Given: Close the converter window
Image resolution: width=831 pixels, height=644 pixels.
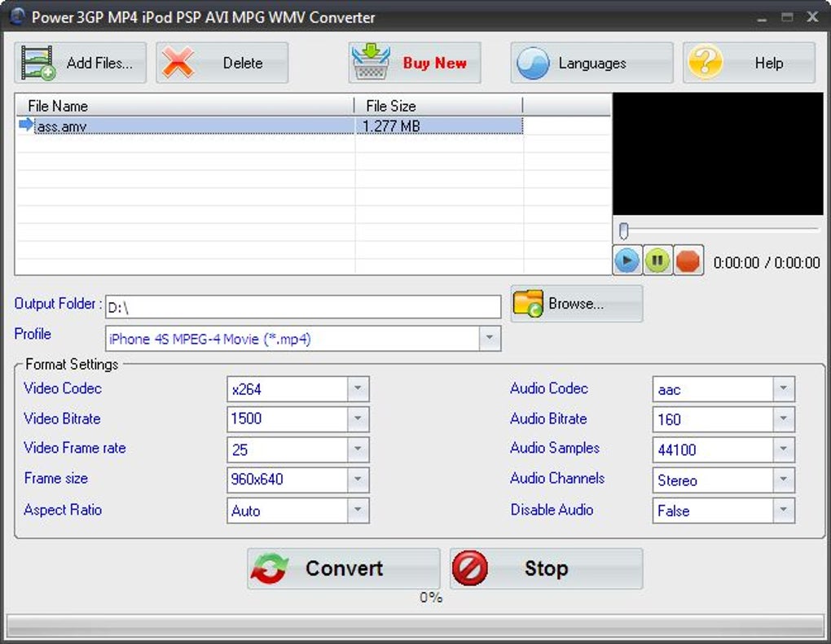Looking at the screenshot, I should (812, 17).
